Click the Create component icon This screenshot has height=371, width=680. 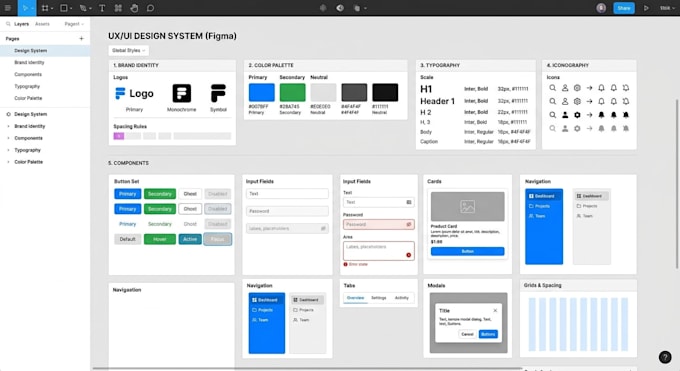323,8
